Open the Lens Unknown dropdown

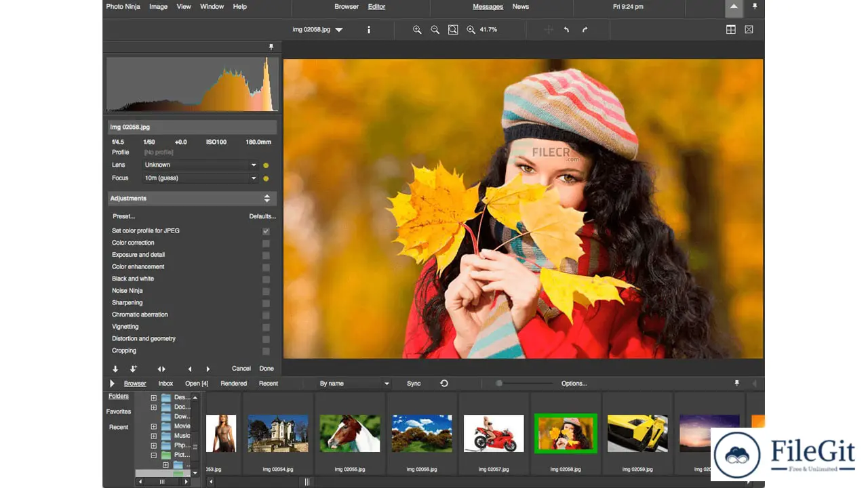[x=201, y=165]
